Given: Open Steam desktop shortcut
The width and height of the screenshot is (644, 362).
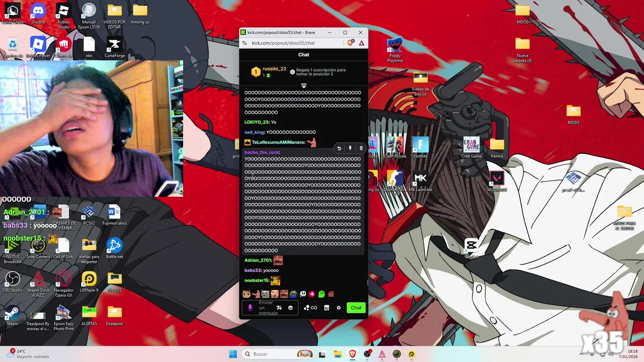Looking at the screenshot, I should [x=13, y=316].
